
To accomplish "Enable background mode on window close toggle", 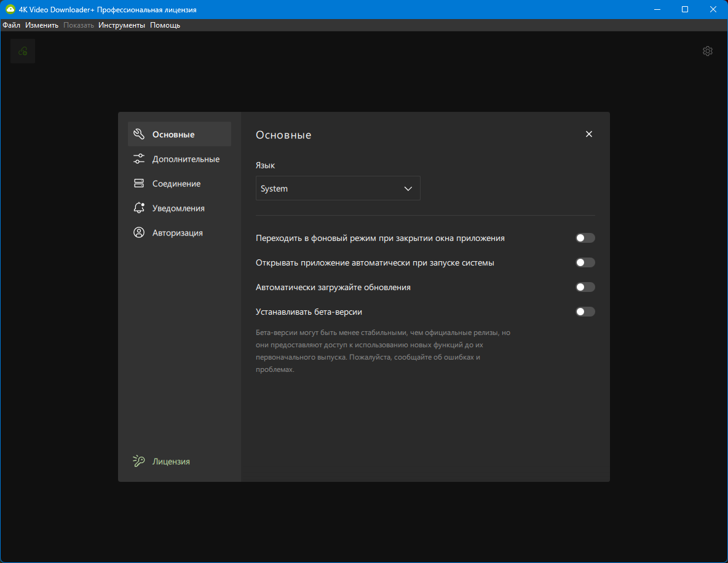I will [x=585, y=238].
